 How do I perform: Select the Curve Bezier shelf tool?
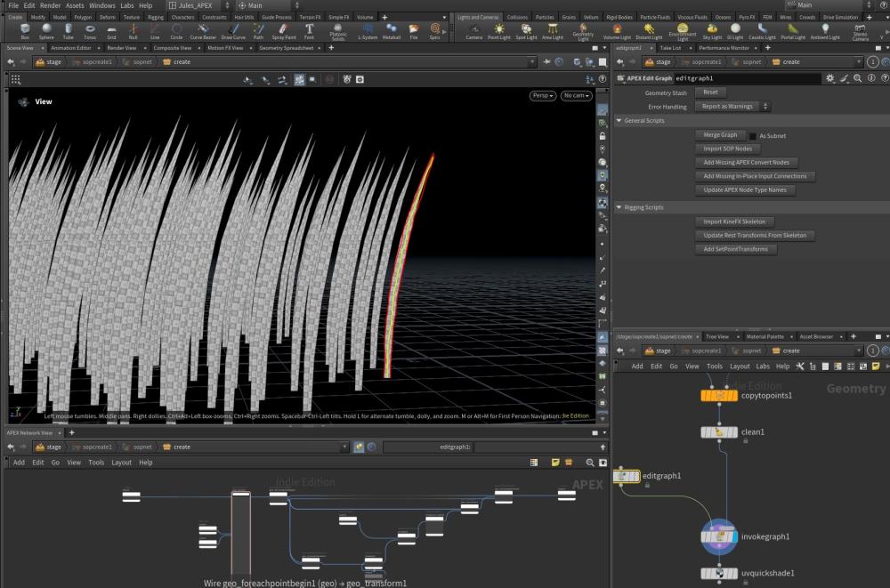203,31
